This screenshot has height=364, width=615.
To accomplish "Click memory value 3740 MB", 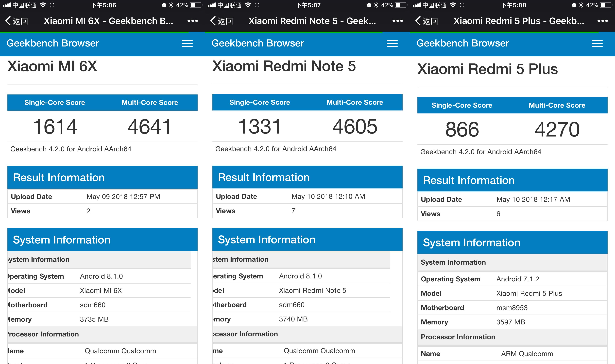I will tap(293, 319).
